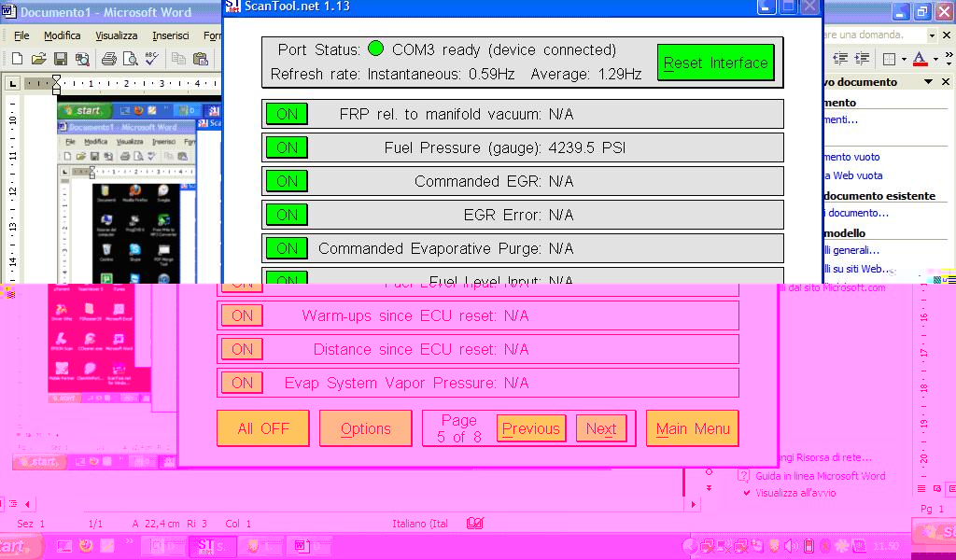Close the Word document with the small X

[947, 35]
